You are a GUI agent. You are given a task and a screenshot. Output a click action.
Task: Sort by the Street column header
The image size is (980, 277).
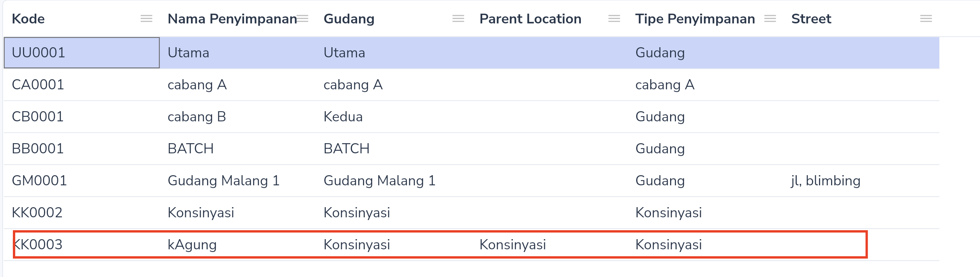tap(811, 19)
